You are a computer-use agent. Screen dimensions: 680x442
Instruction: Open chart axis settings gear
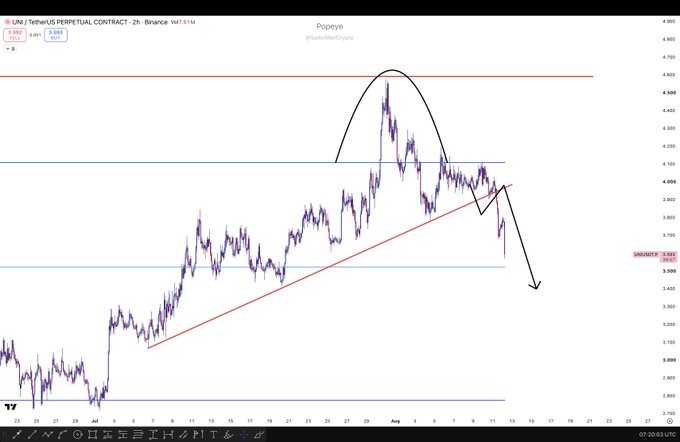point(670,421)
